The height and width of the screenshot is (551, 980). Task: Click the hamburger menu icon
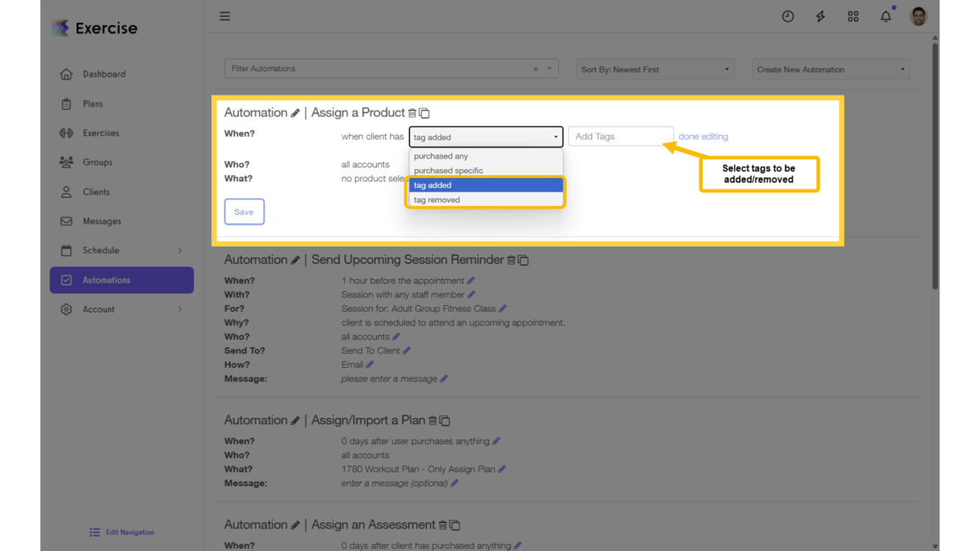[x=225, y=16]
